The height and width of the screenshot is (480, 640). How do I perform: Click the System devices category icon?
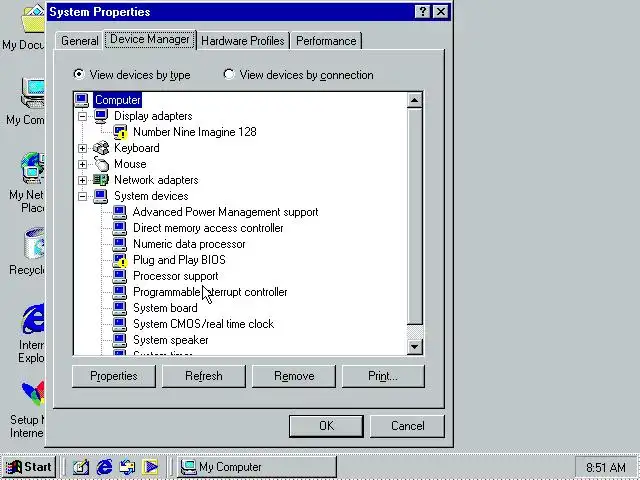(101, 196)
